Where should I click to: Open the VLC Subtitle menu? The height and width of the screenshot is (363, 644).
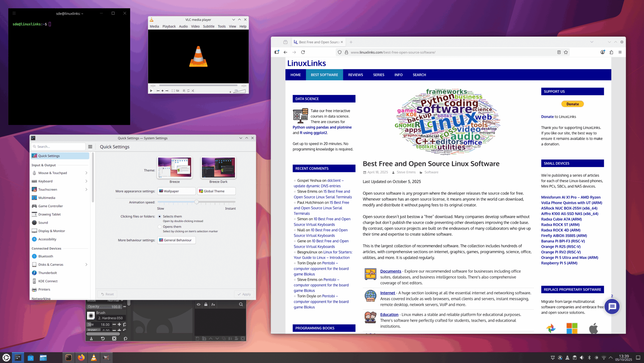tap(209, 26)
